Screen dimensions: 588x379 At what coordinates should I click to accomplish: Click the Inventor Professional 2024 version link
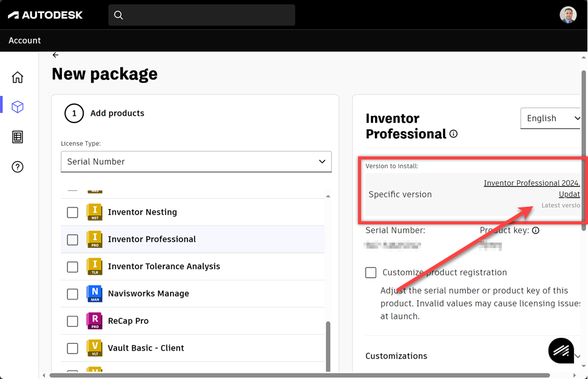[x=531, y=183]
